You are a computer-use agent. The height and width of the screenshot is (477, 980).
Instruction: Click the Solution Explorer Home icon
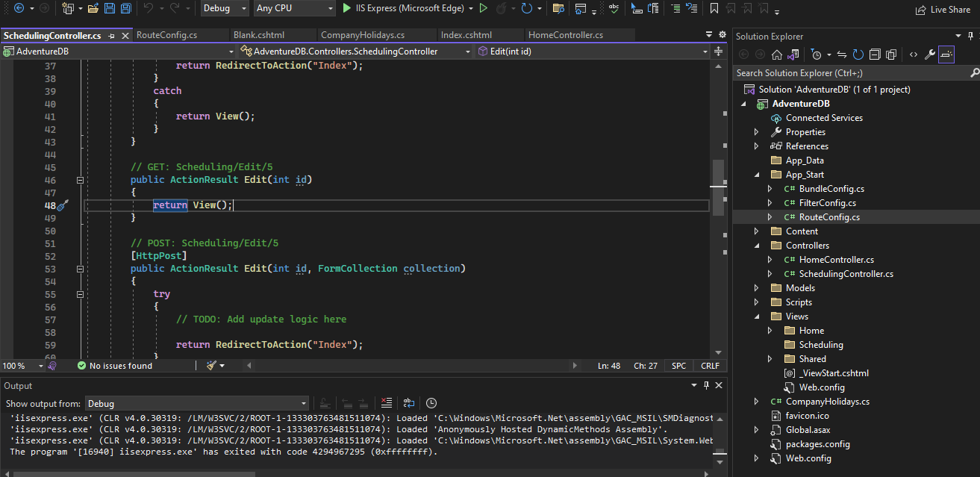(777, 54)
